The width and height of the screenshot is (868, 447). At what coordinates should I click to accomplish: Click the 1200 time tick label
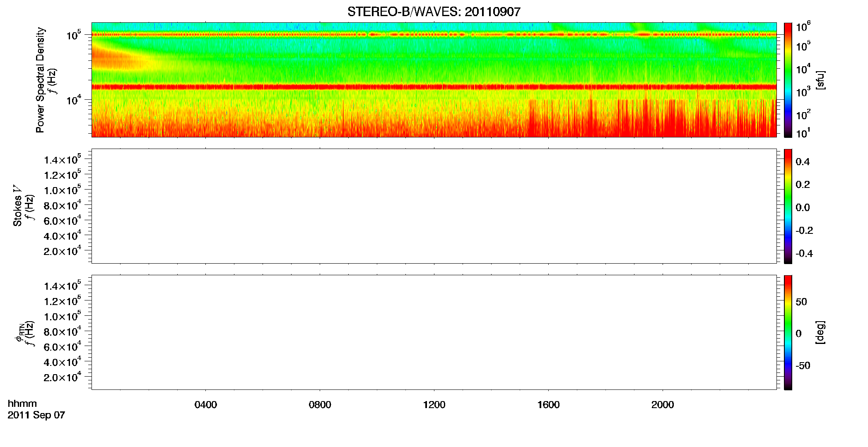(x=434, y=404)
